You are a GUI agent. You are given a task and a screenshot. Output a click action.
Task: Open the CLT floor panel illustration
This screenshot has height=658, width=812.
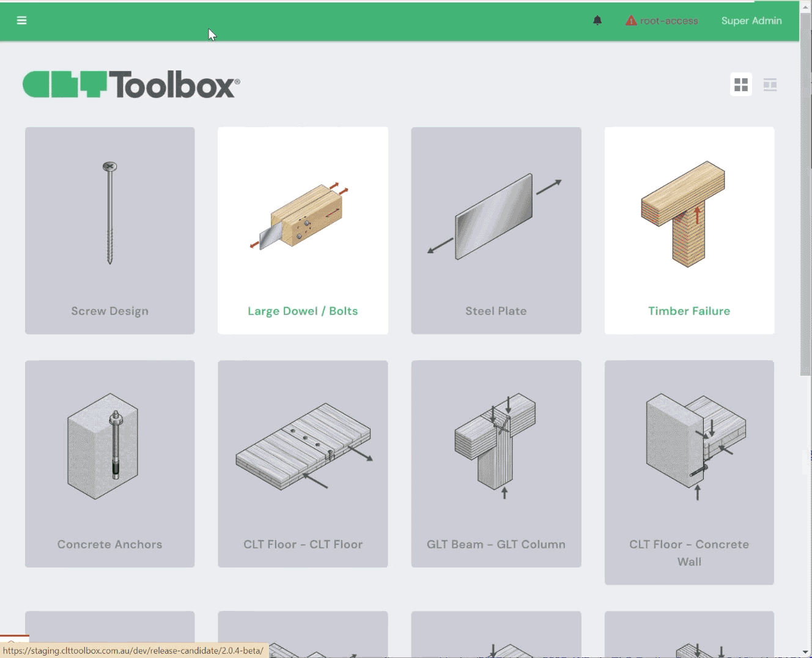[x=304, y=446]
